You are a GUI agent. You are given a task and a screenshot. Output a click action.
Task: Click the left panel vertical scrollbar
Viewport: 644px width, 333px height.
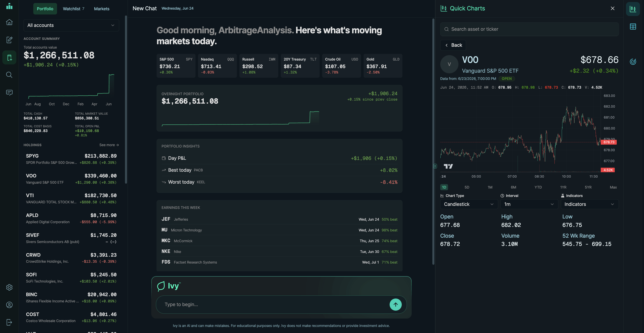(x=126, y=100)
